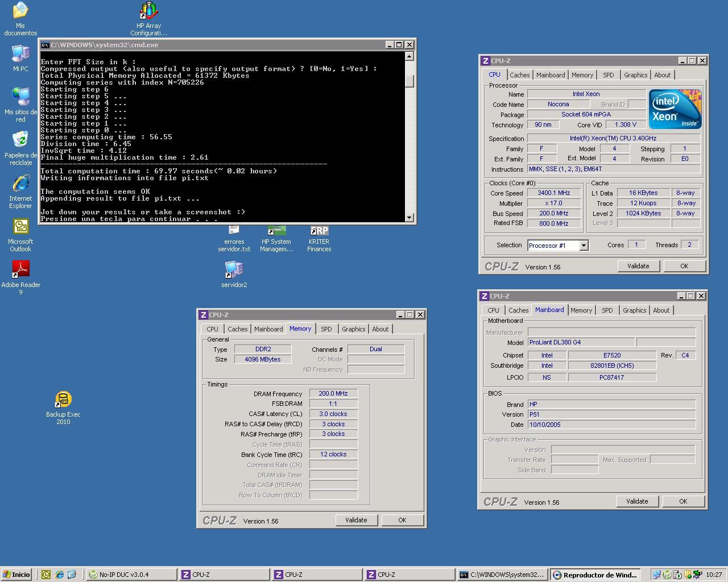The height and width of the screenshot is (582, 728).
Task: Open HP Array Configuration desktop icon
Action: tap(148, 18)
